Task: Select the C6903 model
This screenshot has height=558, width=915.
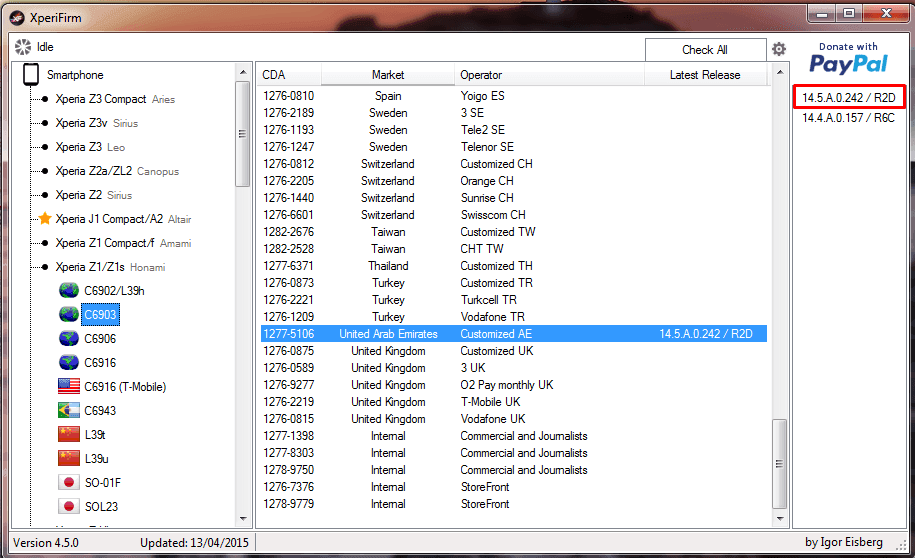Action: point(100,315)
